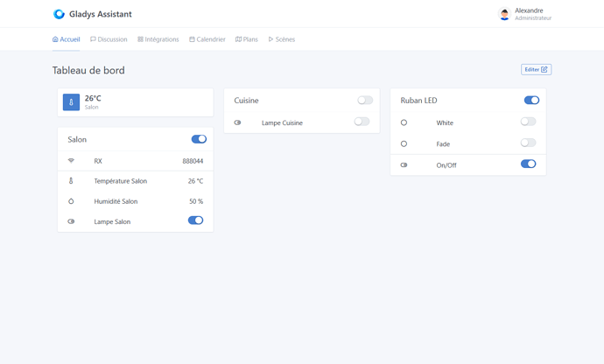Enable the Fade mode switch

528,143
